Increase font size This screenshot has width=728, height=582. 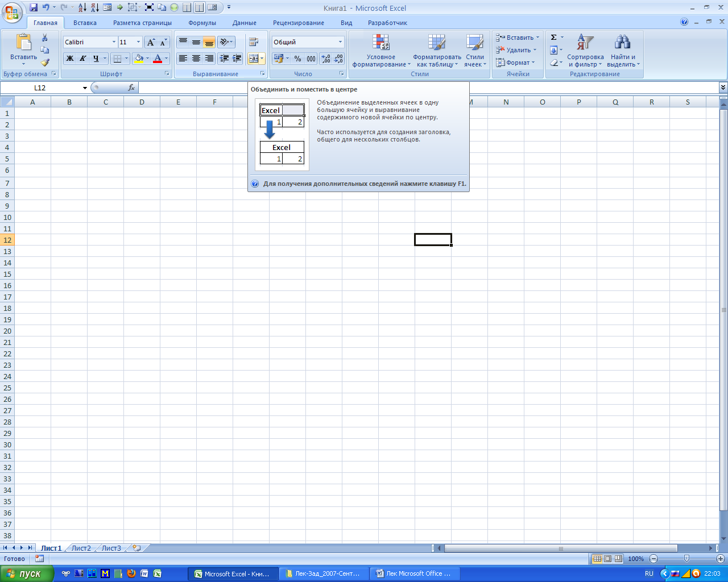pos(151,42)
